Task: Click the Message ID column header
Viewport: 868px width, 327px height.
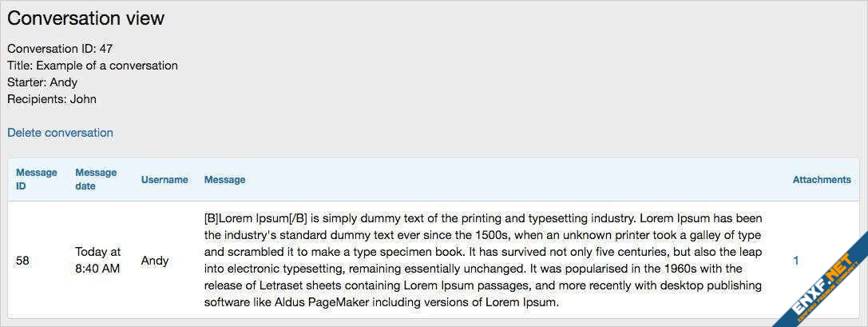Action: point(36,179)
